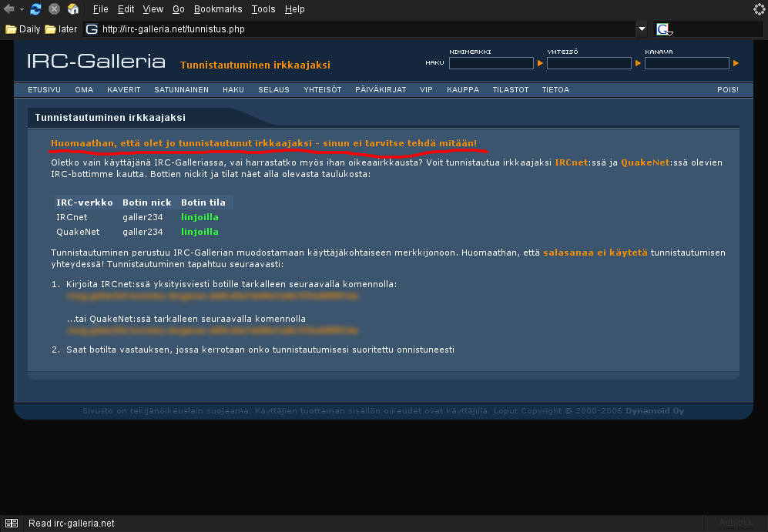Image resolution: width=768 pixels, height=532 pixels.
Task: Open the Edit menu
Action: 126,8
